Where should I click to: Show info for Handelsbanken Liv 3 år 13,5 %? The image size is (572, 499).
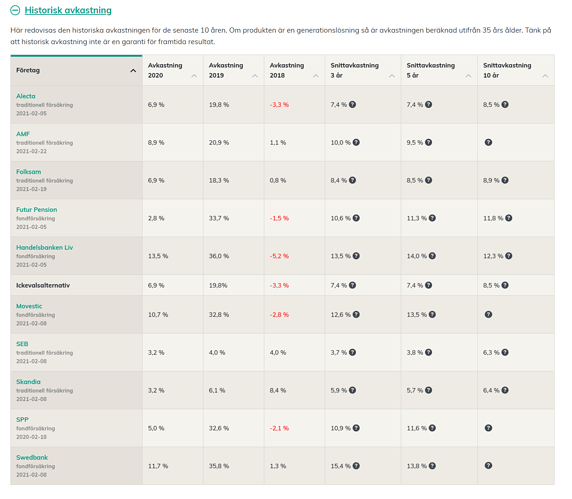(356, 256)
